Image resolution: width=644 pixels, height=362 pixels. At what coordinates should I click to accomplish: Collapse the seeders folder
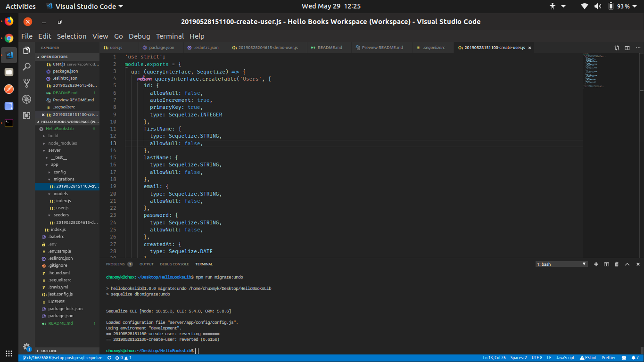tap(67, 215)
